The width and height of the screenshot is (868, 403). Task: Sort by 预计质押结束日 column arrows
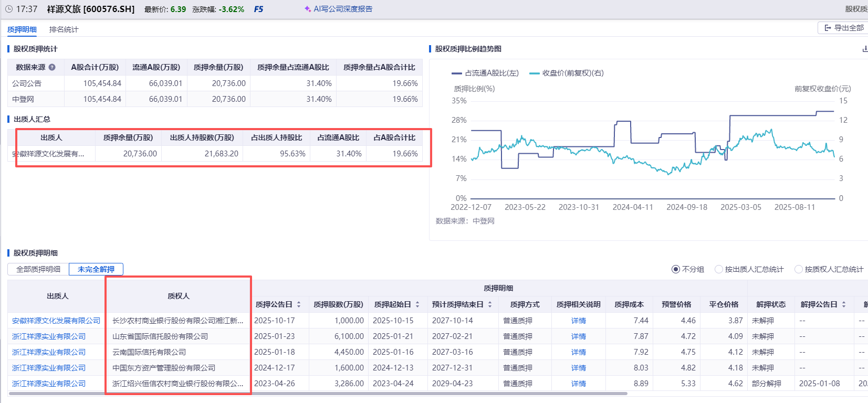click(x=490, y=304)
